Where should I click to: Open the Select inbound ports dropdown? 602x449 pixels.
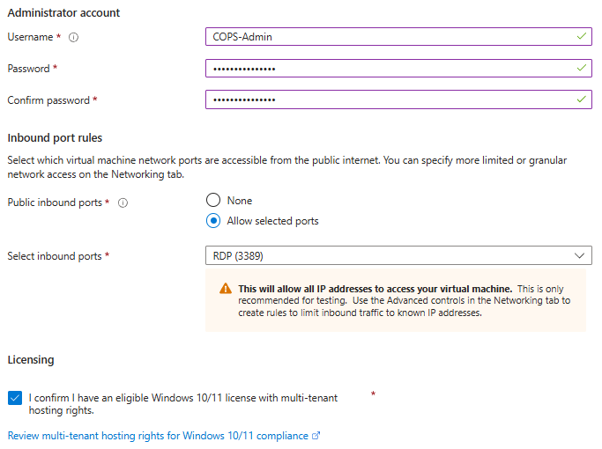[x=399, y=256]
